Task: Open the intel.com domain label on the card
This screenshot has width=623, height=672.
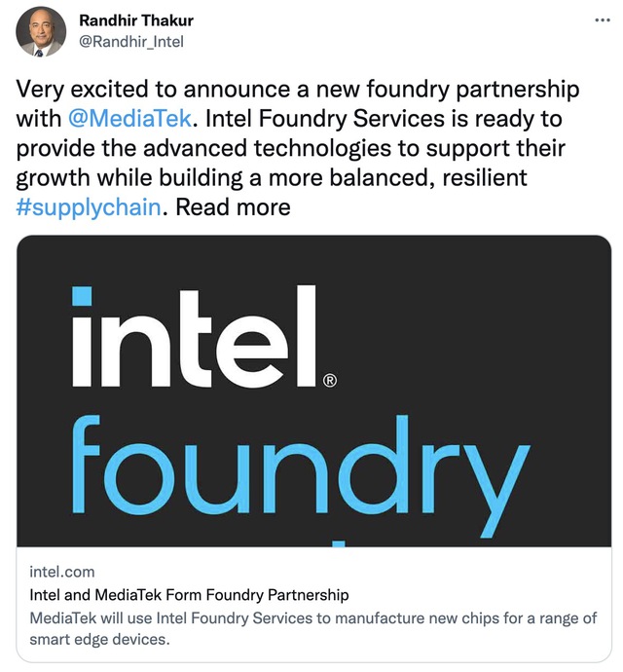Action: [x=62, y=572]
